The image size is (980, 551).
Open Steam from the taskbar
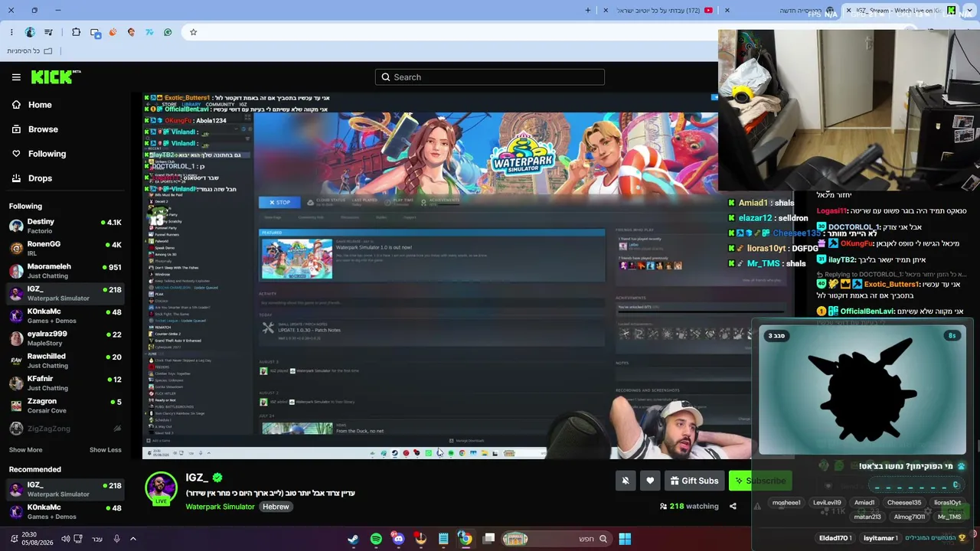pyautogui.click(x=353, y=539)
